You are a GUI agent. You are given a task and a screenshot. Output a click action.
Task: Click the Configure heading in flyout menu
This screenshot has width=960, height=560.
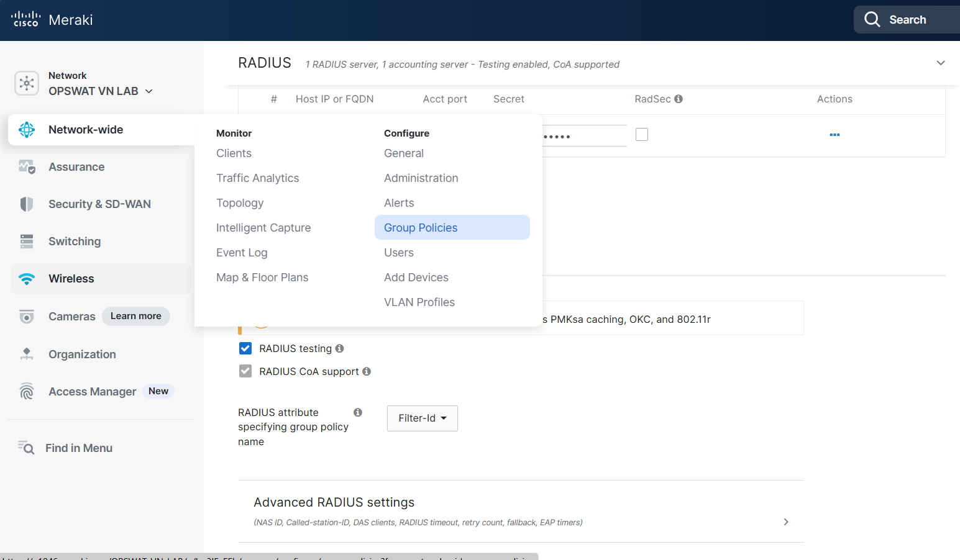coord(406,133)
